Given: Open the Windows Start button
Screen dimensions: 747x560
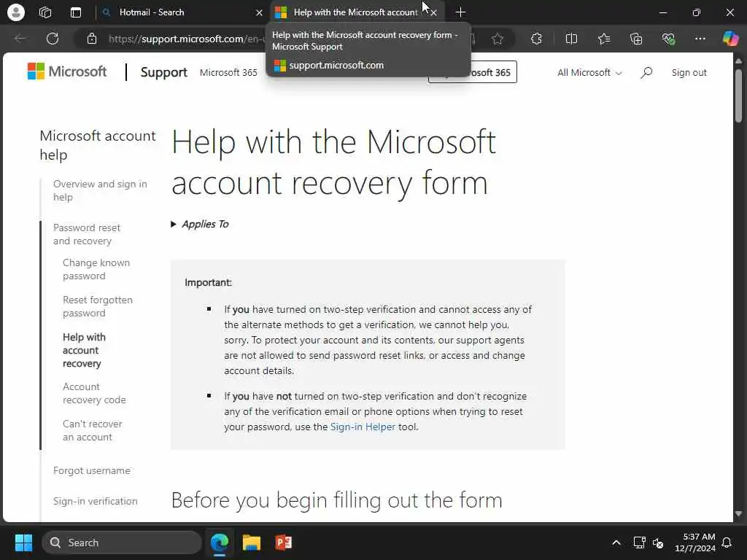Looking at the screenshot, I should pos(23,542).
